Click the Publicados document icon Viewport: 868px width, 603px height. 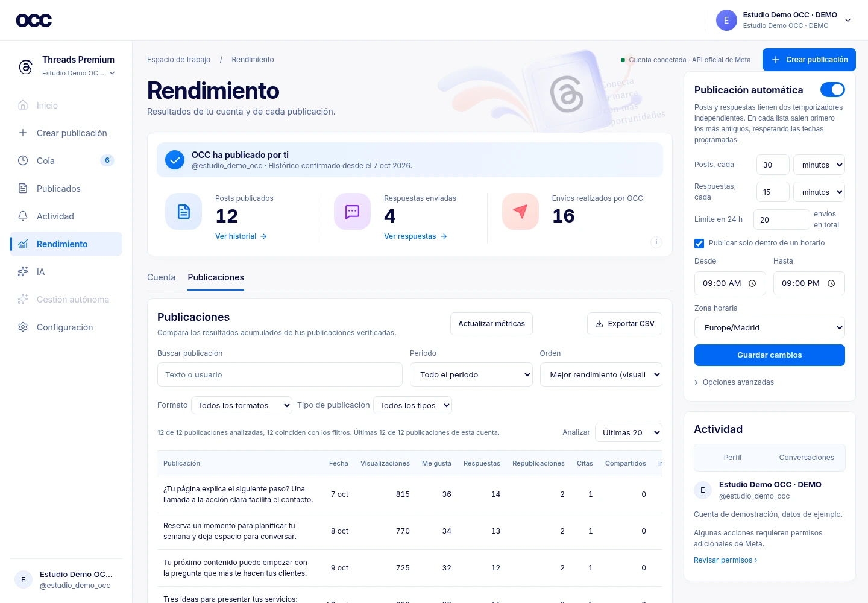23,188
